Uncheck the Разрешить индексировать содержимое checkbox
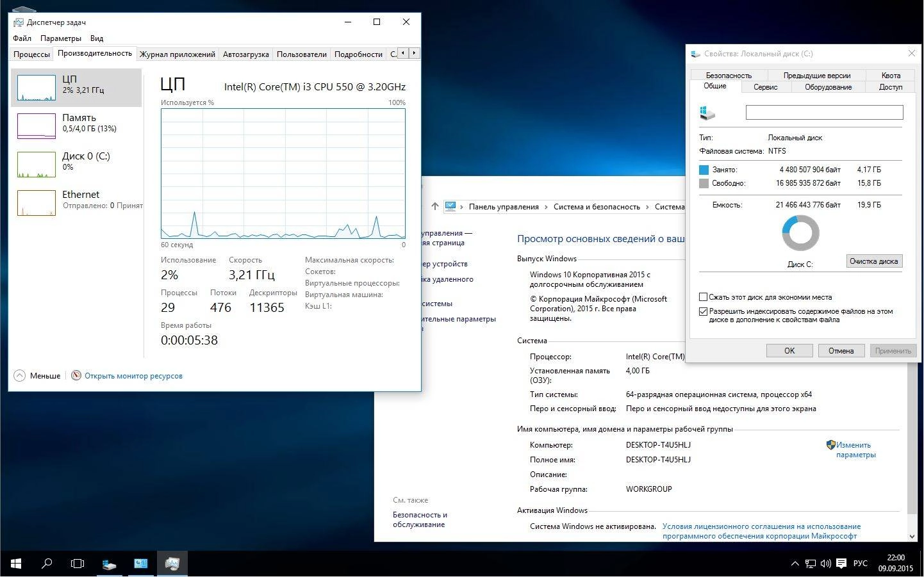 [703, 312]
